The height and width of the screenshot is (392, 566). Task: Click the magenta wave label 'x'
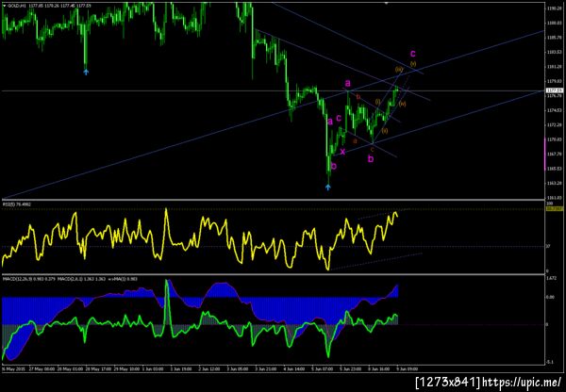pyautogui.click(x=342, y=152)
